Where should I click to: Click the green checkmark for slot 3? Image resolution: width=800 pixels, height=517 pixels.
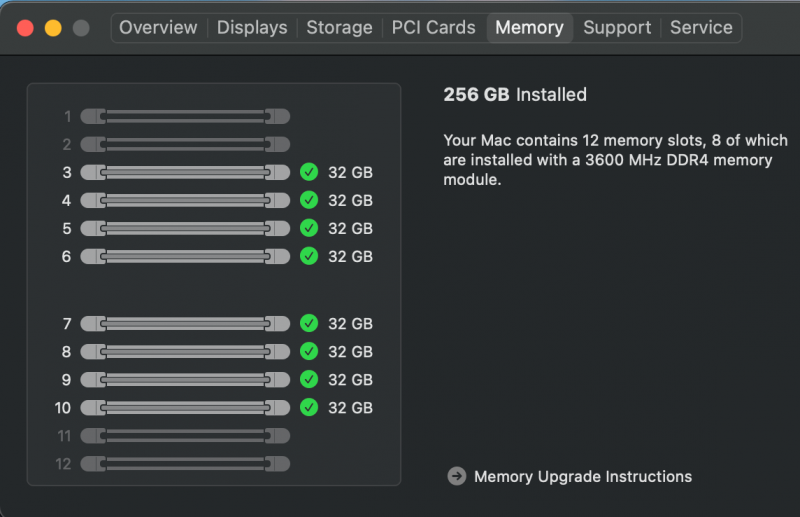309,172
